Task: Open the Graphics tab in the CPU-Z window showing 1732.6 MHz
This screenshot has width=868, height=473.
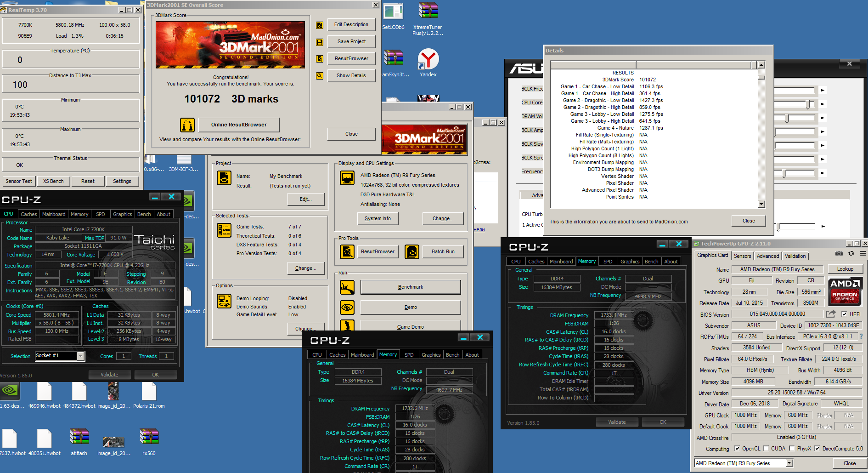Action: tap(431, 355)
